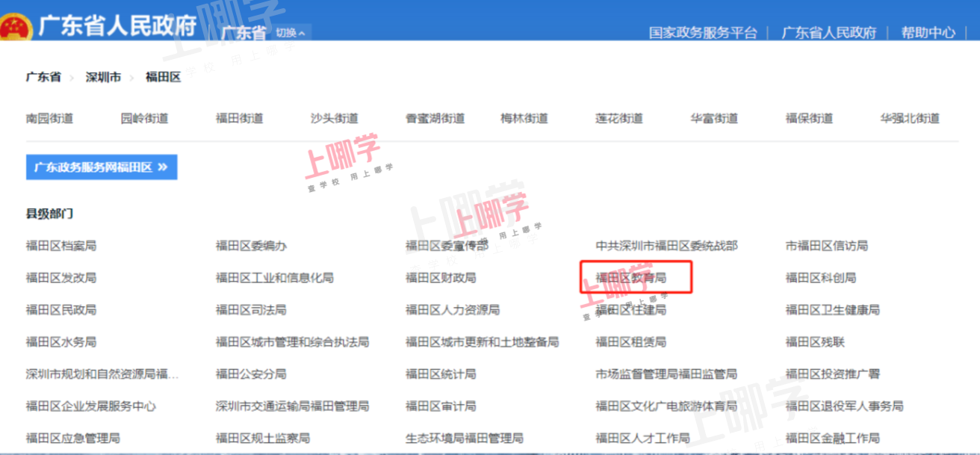Open 福田区委宣传部 department

pyautogui.click(x=447, y=246)
